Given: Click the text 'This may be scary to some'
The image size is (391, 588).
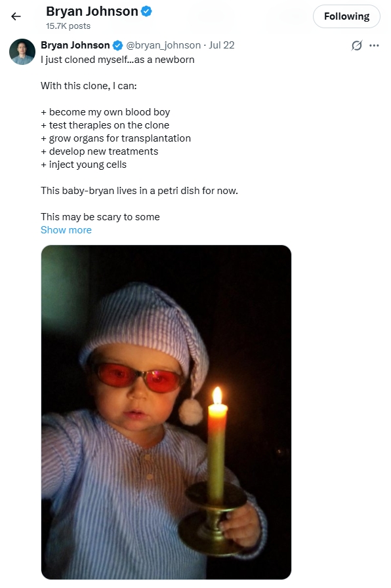Looking at the screenshot, I should tap(100, 217).
